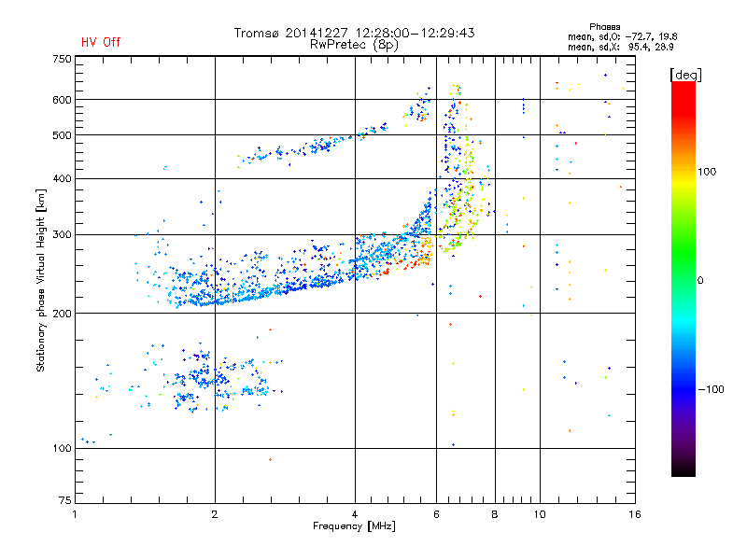Click the 75 tick label at axis bottom
747x560 pixels.
65,500
